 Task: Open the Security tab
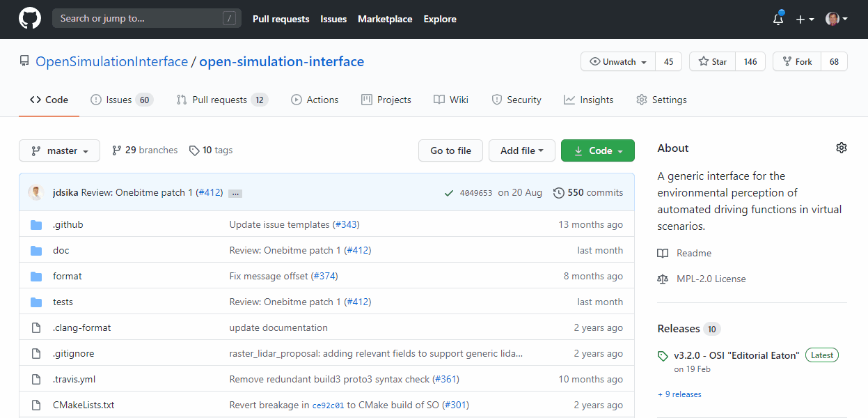click(x=516, y=100)
